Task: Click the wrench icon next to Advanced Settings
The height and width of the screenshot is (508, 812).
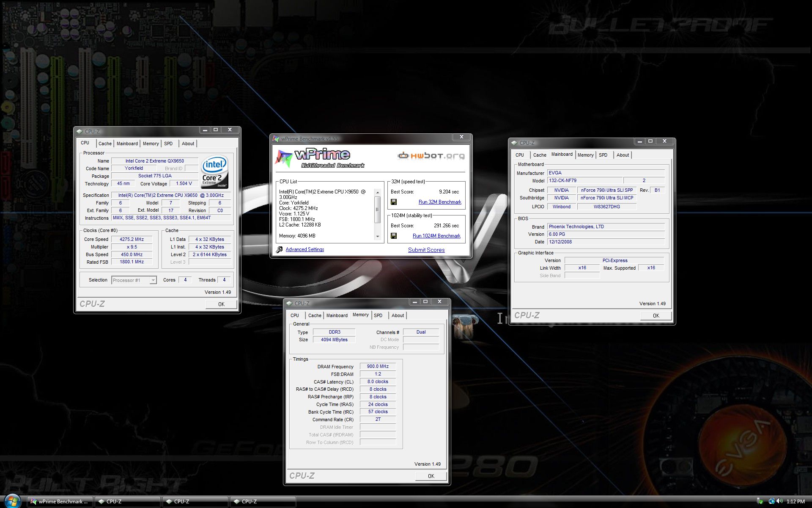Action: pyautogui.click(x=279, y=250)
